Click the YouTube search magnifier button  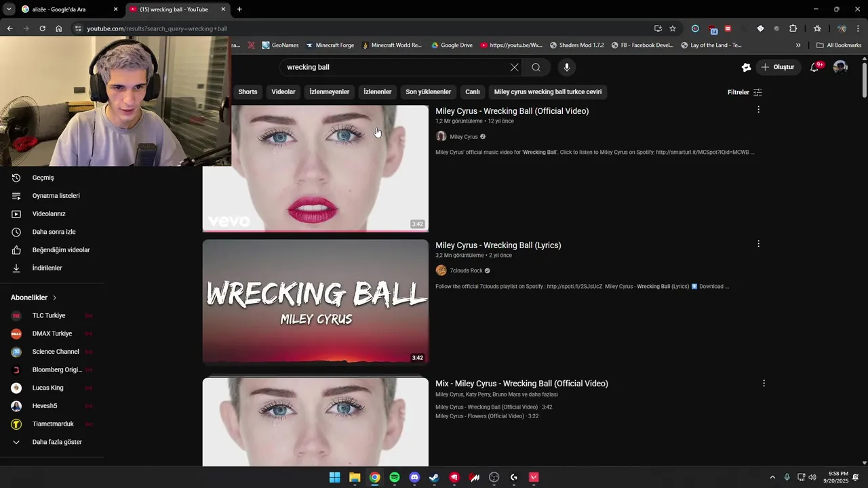point(536,67)
